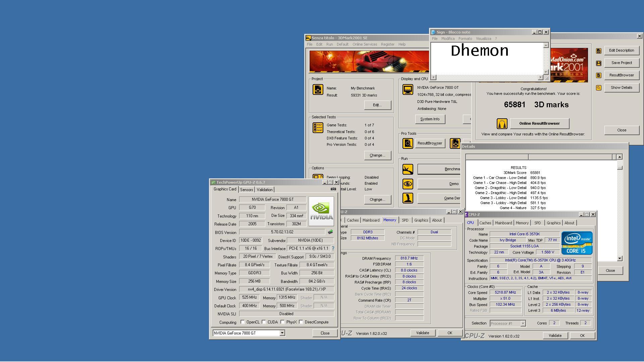644x362 pixels.
Task: Open the Mainboard tab in front CPU-Z window
Action: click(x=503, y=223)
